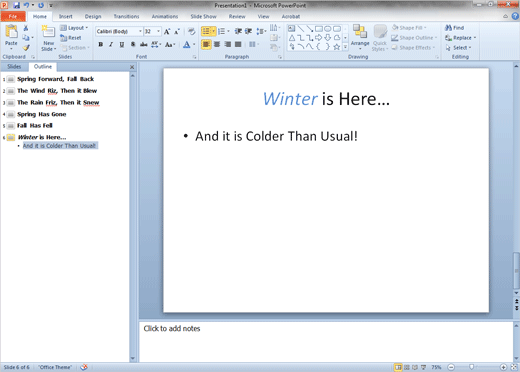This screenshot has width=520, height=372.
Task: Click the zoom slider handle
Action: click(471, 367)
